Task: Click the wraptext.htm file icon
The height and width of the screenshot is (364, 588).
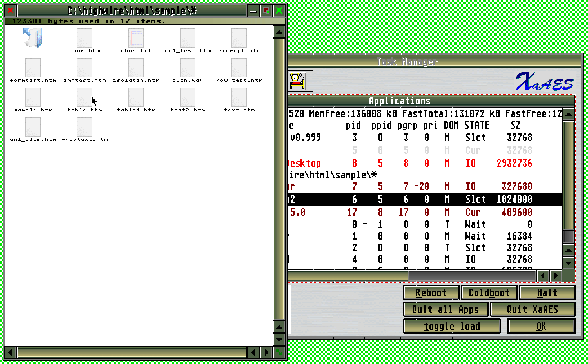Action: [84, 126]
